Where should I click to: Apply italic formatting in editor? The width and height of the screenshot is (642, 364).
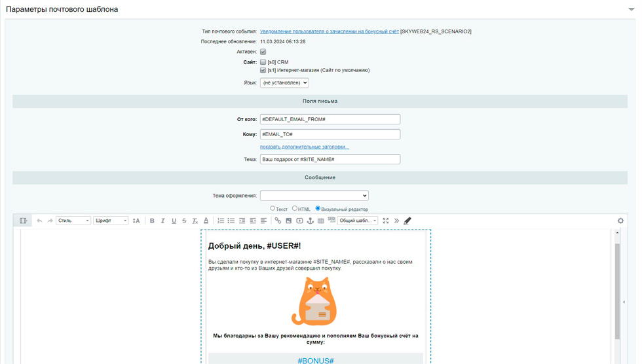click(163, 221)
